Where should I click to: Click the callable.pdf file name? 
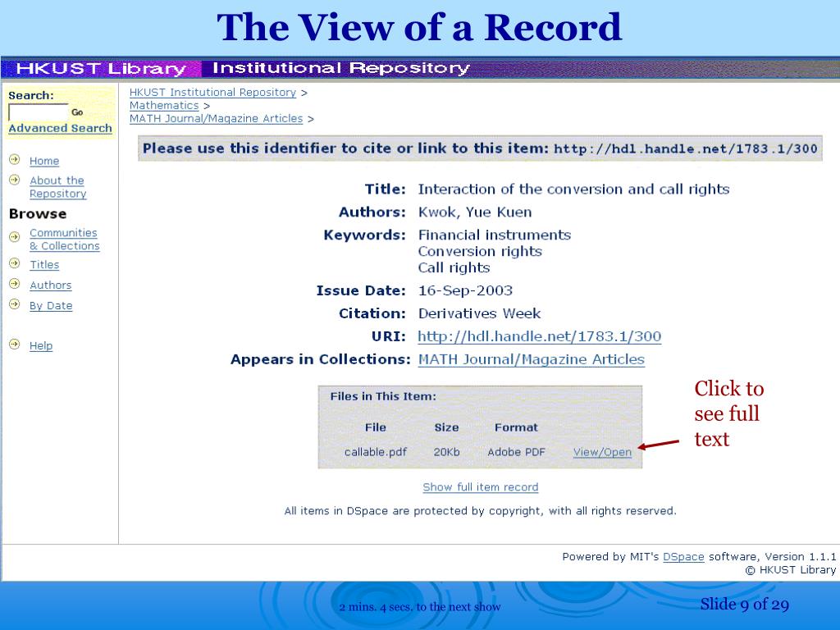click(376, 452)
